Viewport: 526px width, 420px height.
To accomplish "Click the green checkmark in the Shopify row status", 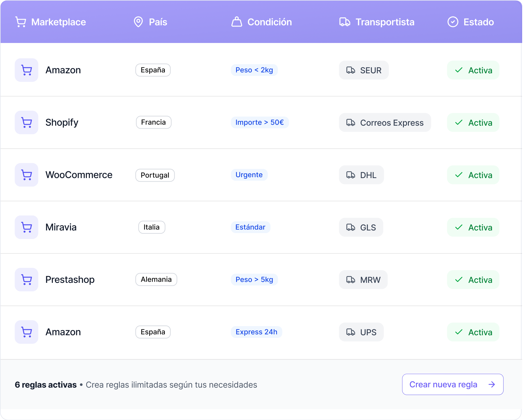I will 459,122.
